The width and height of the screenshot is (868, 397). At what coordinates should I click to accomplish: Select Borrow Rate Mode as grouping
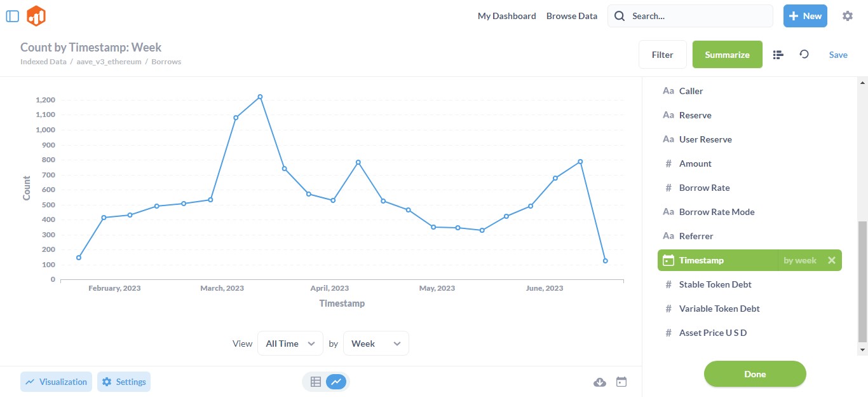(x=716, y=212)
